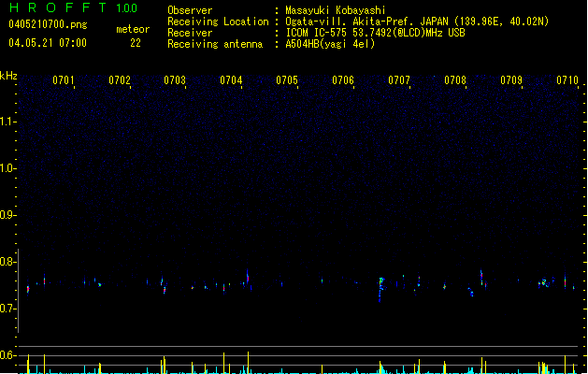Click the 0709 time marker

click(x=511, y=80)
